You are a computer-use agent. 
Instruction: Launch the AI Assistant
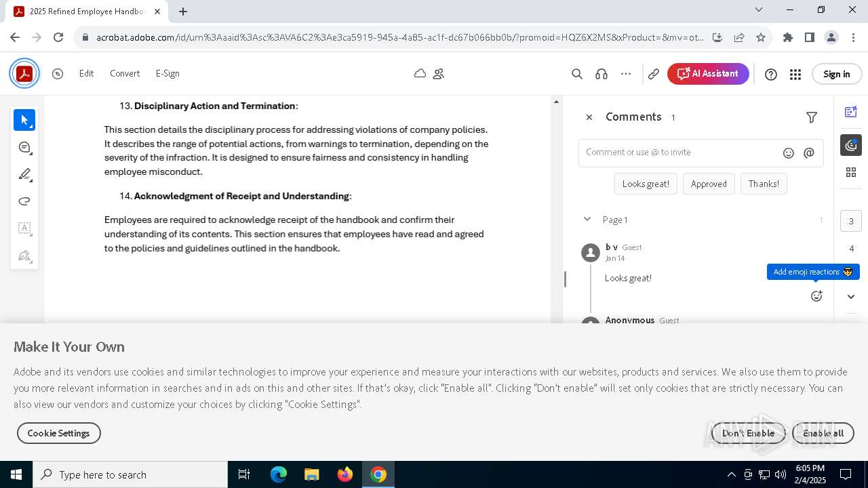point(708,74)
